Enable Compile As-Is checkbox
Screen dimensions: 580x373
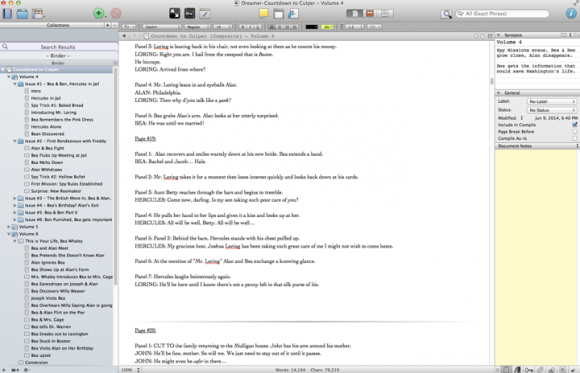coord(574,138)
